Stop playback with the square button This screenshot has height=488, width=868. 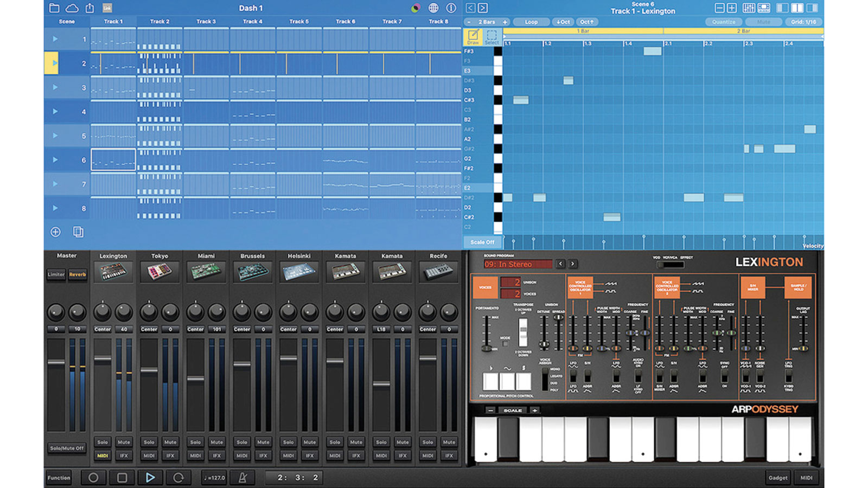(122, 478)
